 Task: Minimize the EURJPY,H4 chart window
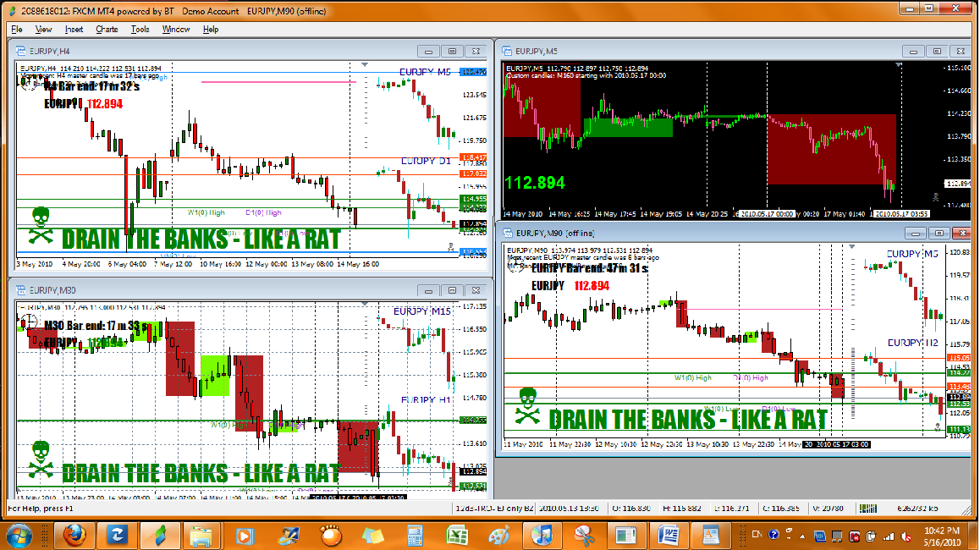click(428, 52)
